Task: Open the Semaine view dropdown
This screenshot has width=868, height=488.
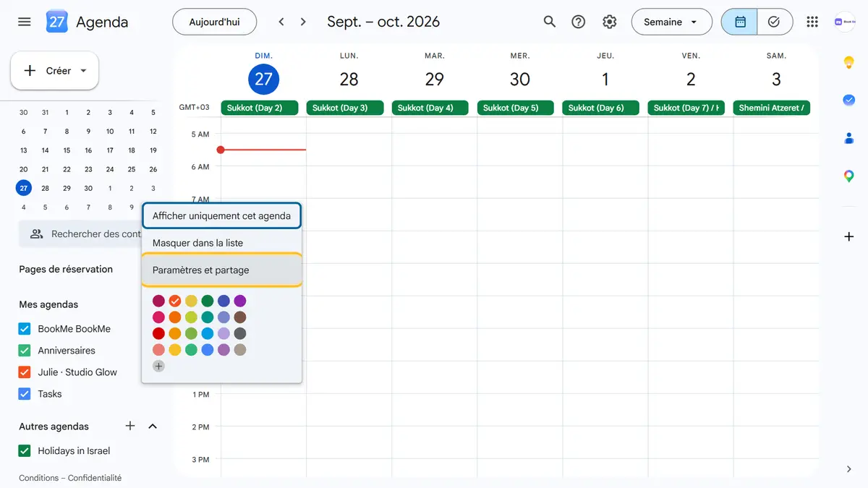Action: pyautogui.click(x=671, y=22)
